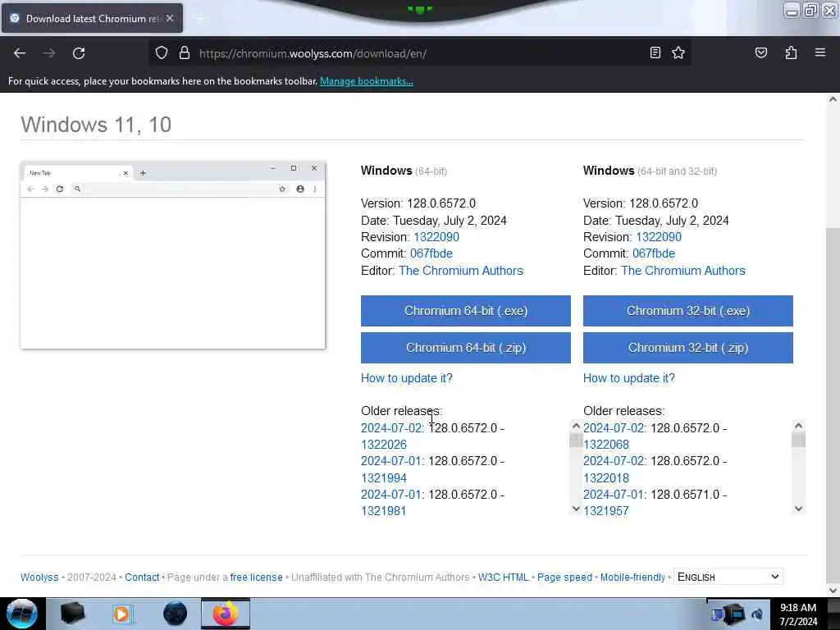This screenshot has height=630, width=840.
Task: Open the Mobile-friendly footer link
Action: (x=632, y=577)
